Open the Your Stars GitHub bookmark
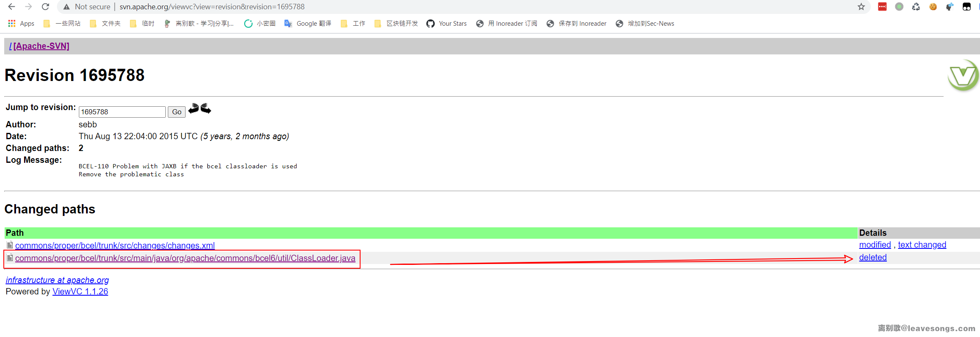The height and width of the screenshot is (337, 980). pos(447,24)
